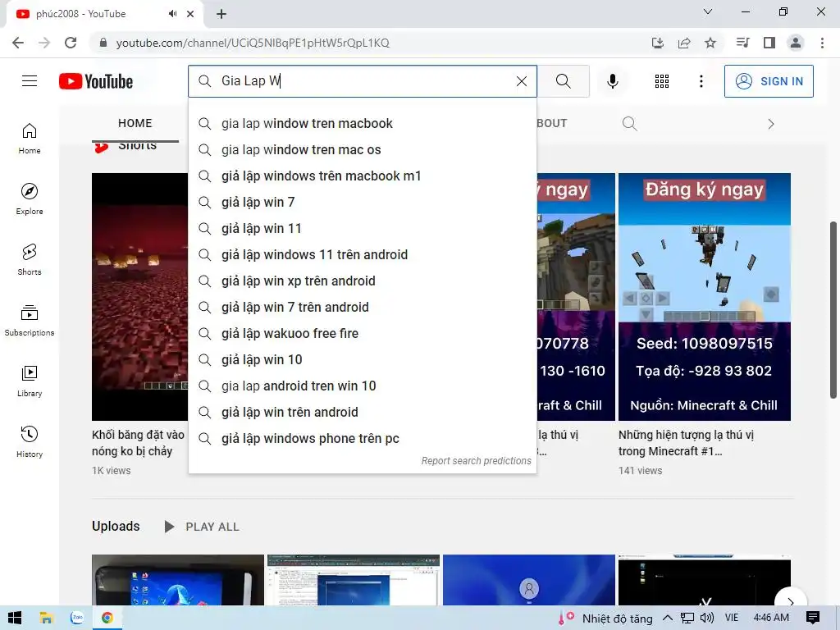Click the browser back arrow

(x=18, y=43)
